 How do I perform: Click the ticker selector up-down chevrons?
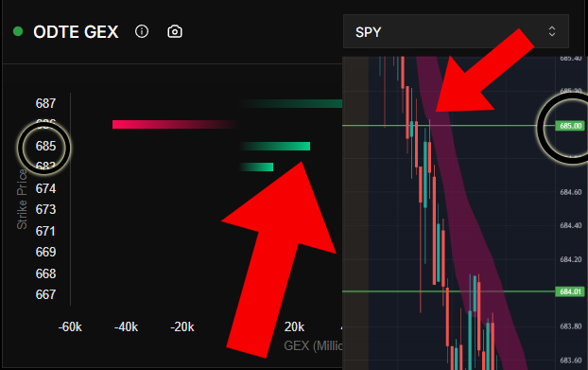click(x=552, y=31)
